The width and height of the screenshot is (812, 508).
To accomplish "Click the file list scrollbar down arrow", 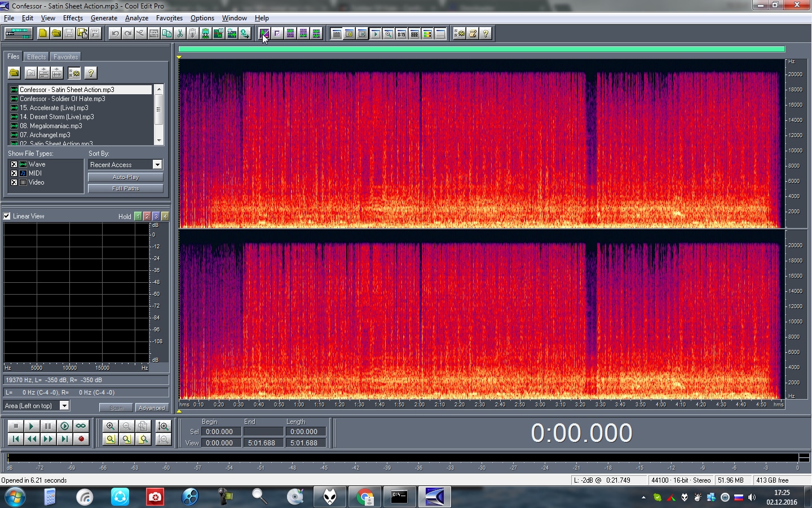I will [159, 141].
